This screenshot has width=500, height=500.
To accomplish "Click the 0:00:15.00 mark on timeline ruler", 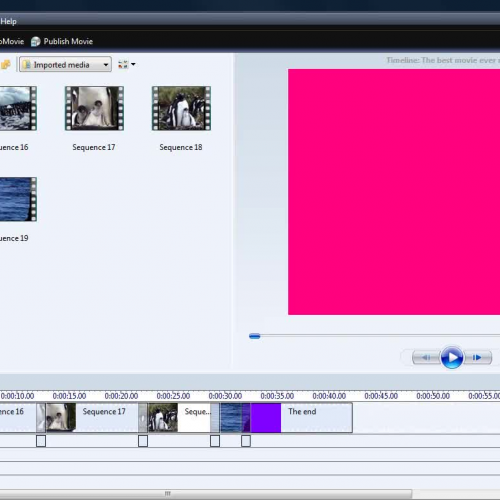I will coord(69,396).
